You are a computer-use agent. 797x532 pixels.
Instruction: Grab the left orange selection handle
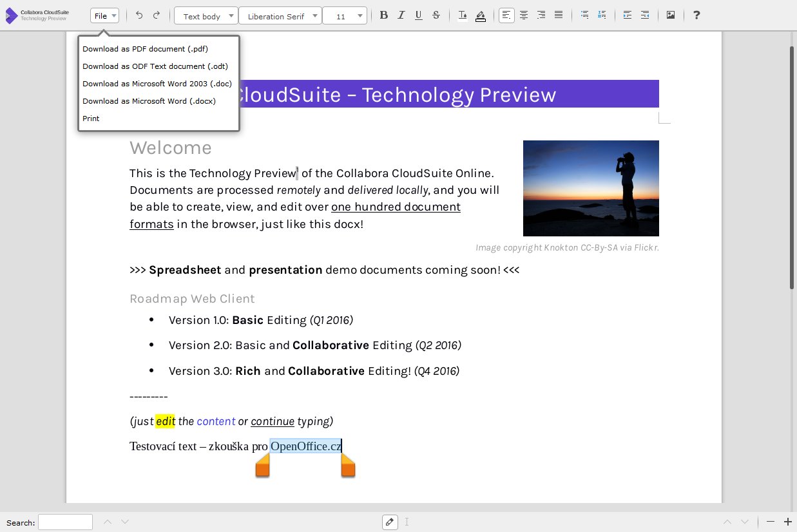(262, 465)
